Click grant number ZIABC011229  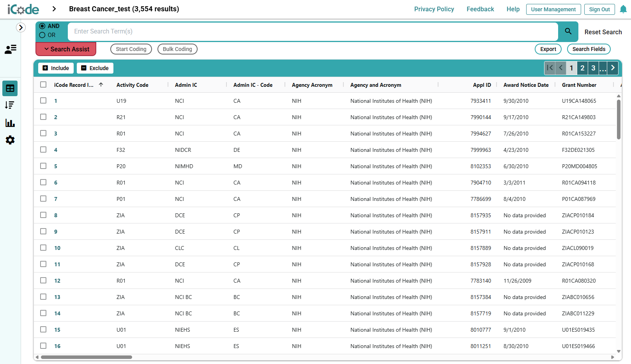tap(578, 313)
